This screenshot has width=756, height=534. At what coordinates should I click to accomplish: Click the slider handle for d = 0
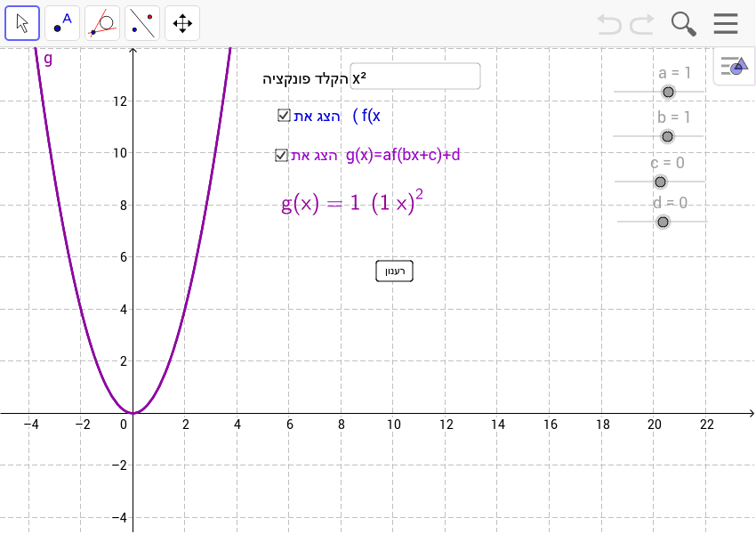(663, 222)
